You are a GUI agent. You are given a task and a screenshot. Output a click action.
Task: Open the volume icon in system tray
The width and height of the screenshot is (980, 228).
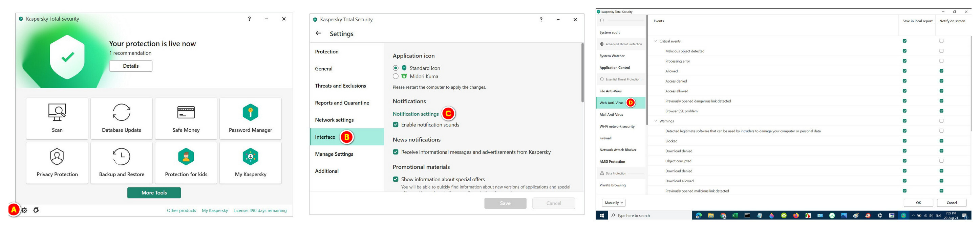pyautogui.click(x=931, y=215)
